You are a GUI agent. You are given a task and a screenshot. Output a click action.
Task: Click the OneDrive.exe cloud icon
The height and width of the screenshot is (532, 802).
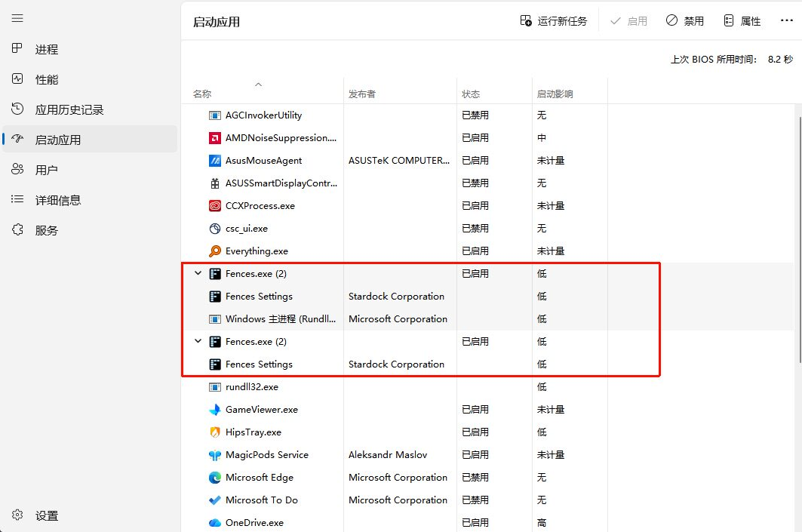(x=214, y=523)
